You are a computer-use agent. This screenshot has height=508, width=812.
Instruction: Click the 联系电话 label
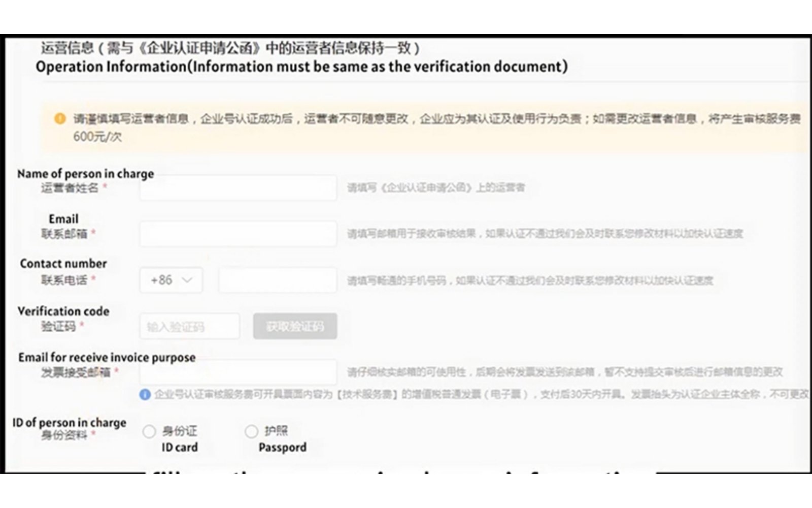point(64,280)
